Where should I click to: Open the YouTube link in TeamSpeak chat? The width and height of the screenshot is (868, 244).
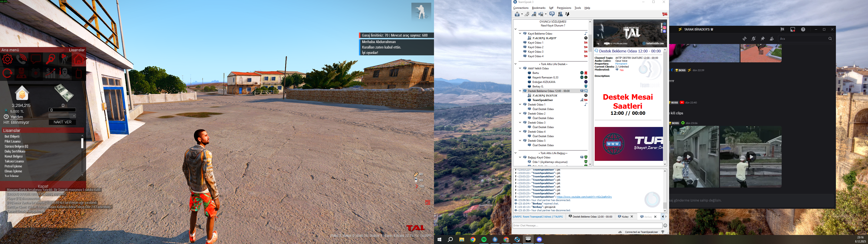(584, 197)
